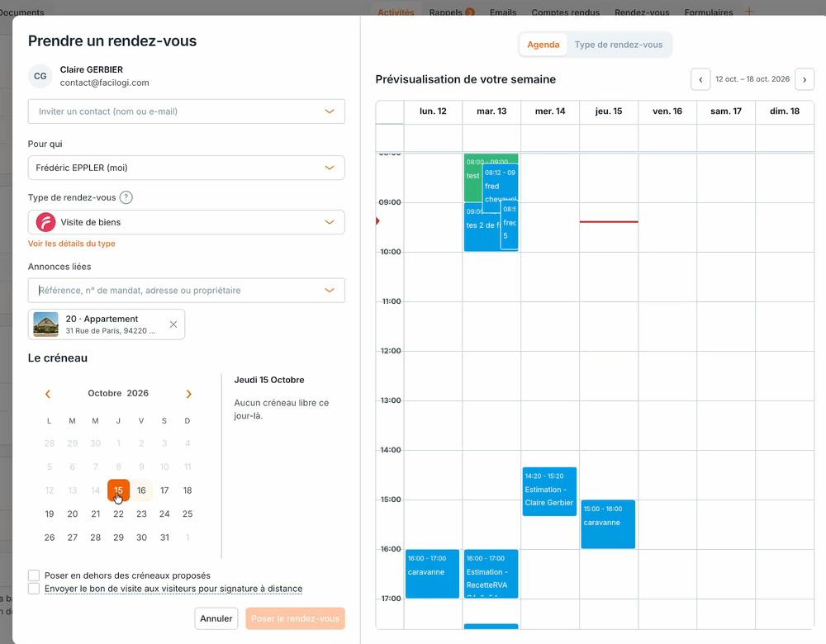
Task: Open the Emails tab in background page
Action: pyautogui.click(x=502, y=12)
